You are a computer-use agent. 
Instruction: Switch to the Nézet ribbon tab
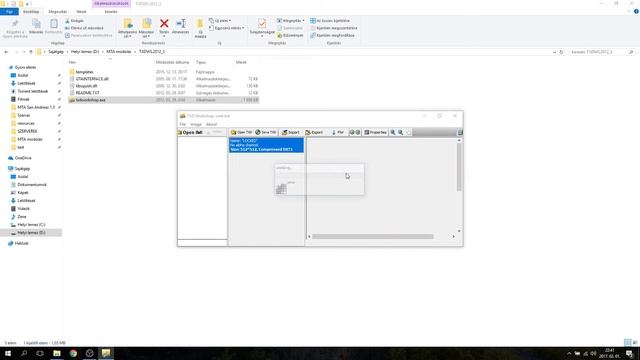click(x=81, y=12)
